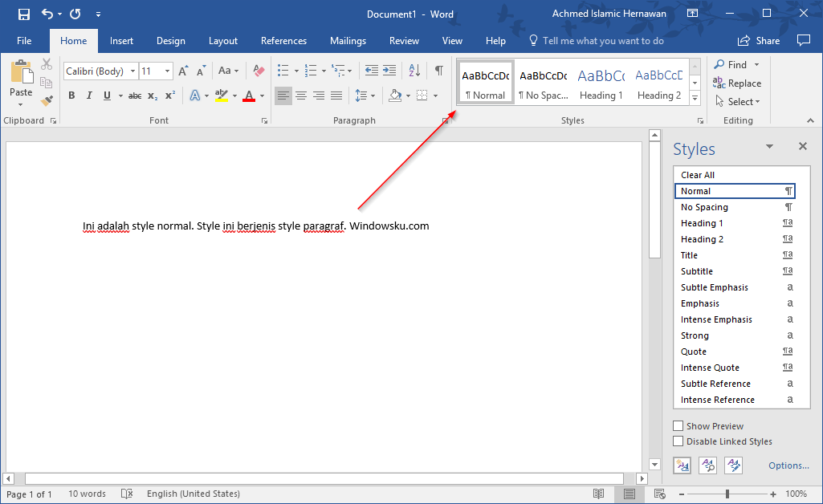Open the font name Calibri dropdown

point(132,71)
